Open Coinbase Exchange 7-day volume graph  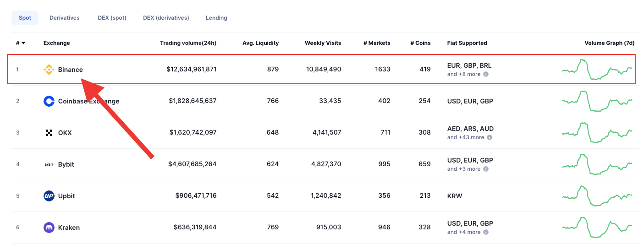[x=598, y=101]
